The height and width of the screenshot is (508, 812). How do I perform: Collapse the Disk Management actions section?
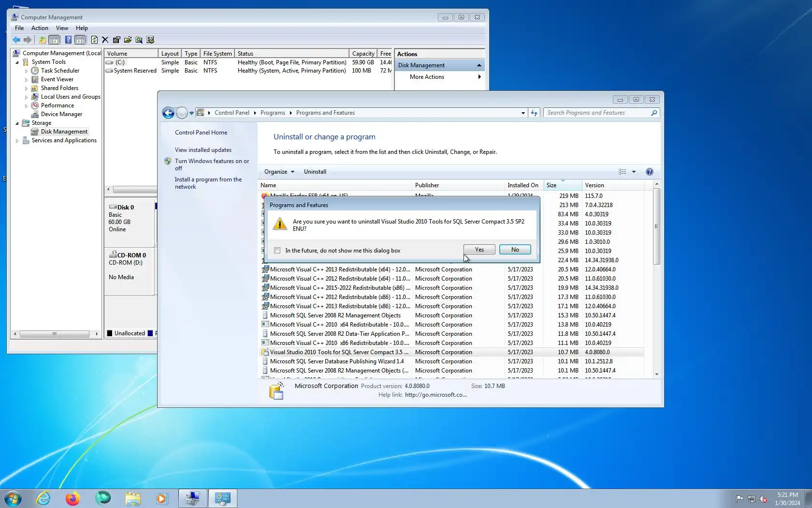[479, 65]
